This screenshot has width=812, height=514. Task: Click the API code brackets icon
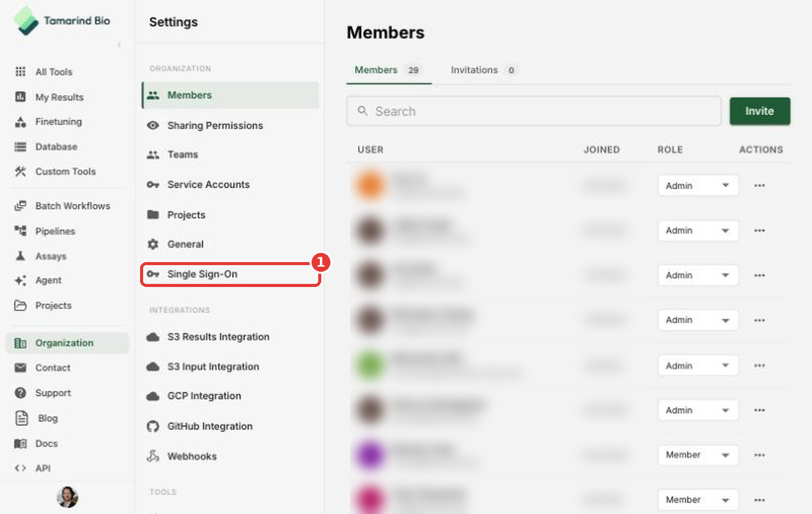pos(20,468)
